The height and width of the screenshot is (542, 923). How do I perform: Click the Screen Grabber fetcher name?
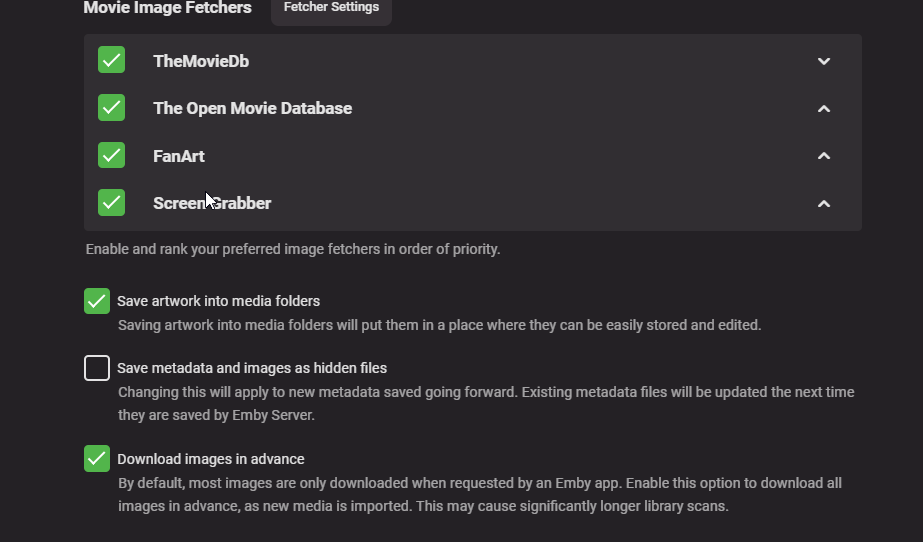[212, 203]
